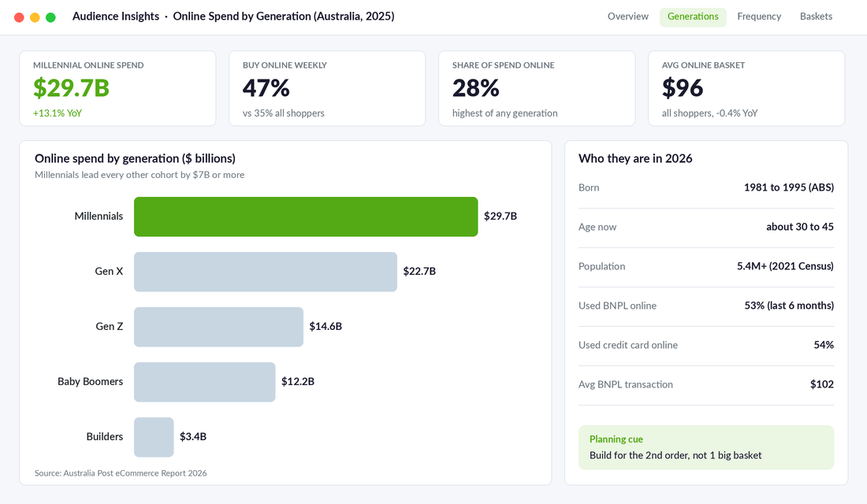This screenshot has width=867, height=504.
Task: Click the +13.1% YoY text
Action: tap(58, 113)
